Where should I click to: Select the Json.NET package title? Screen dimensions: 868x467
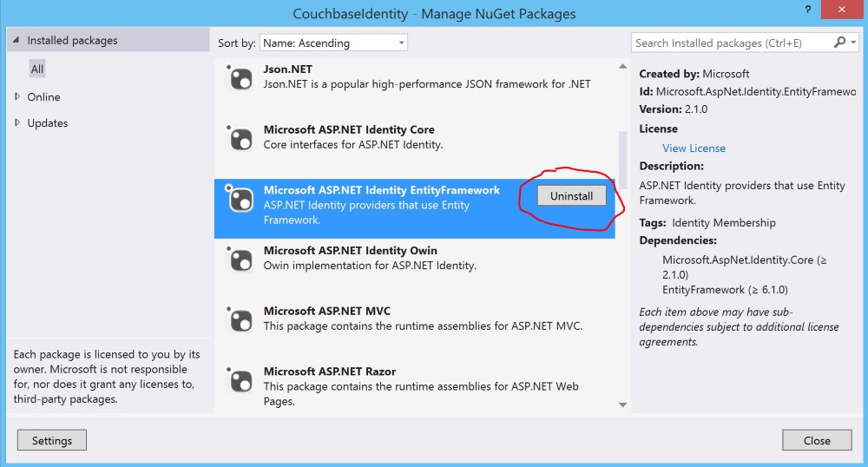tap(288, 69)
